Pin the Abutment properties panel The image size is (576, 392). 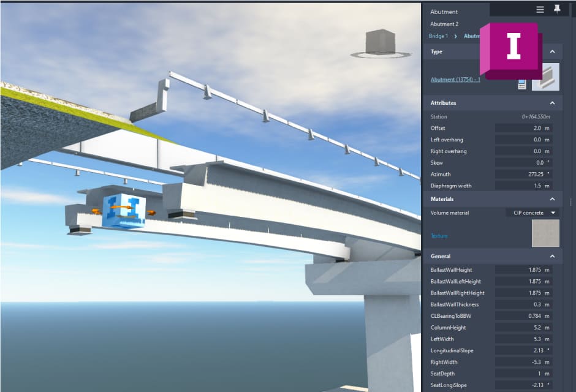(x=556, y=9)
